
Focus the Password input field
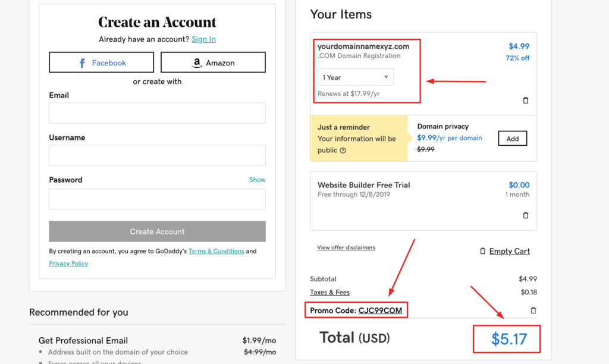pos(157,199)
